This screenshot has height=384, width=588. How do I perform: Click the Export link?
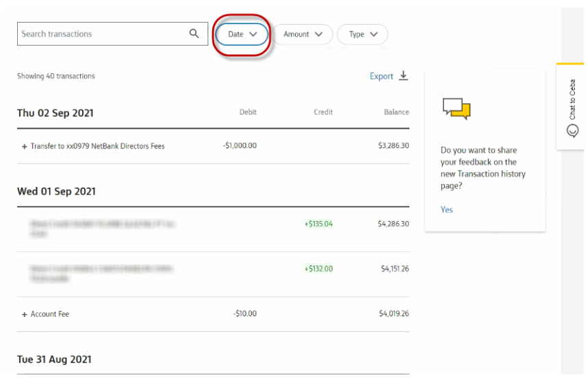[381, 76]
